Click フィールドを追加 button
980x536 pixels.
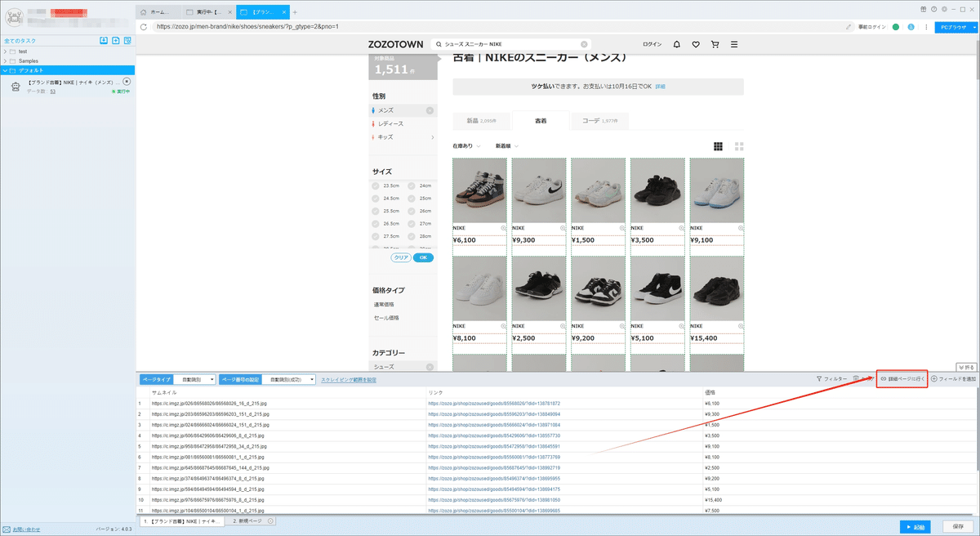pyautogui.click(x=954, y=379)
